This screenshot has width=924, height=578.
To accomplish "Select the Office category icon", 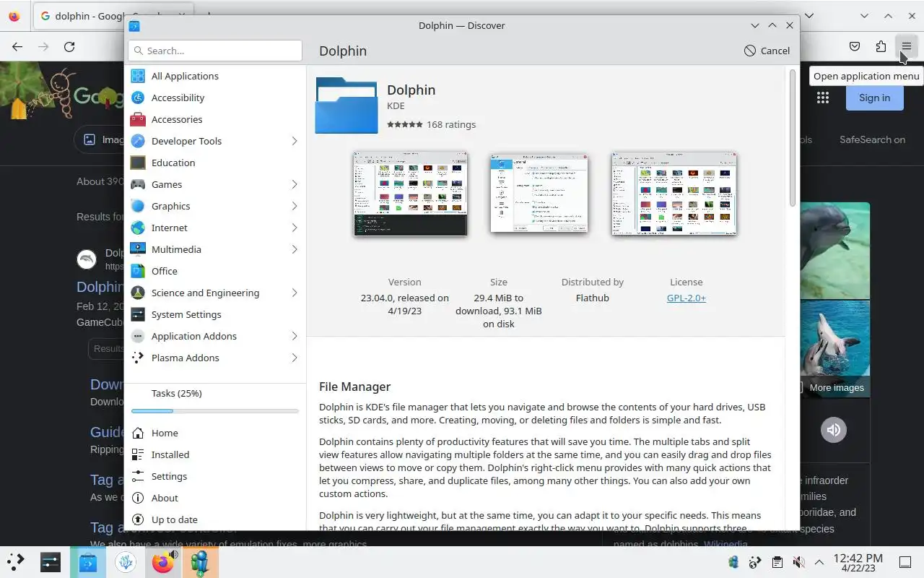I will pos(138,271).
